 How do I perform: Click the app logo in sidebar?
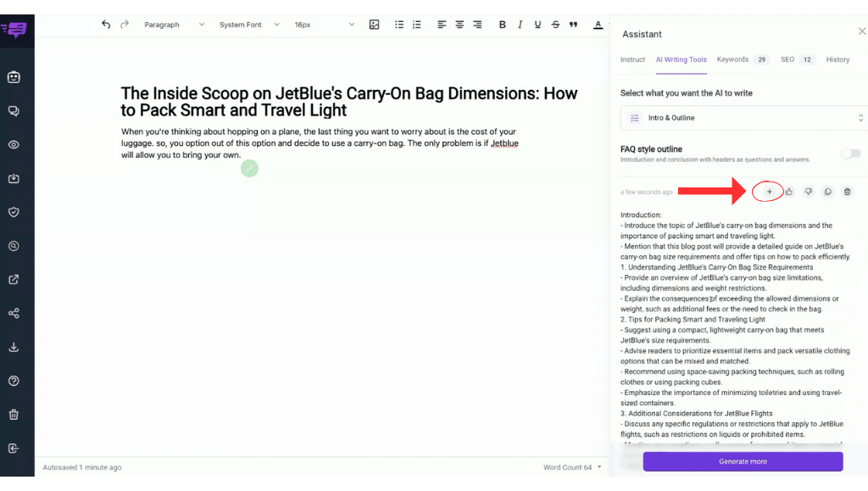point(14,30)
